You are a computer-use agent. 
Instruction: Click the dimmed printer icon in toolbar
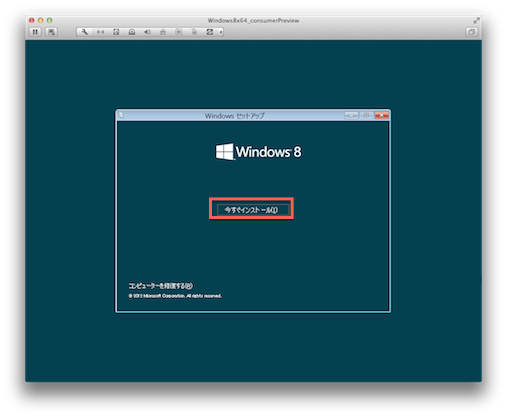[163, 32]
